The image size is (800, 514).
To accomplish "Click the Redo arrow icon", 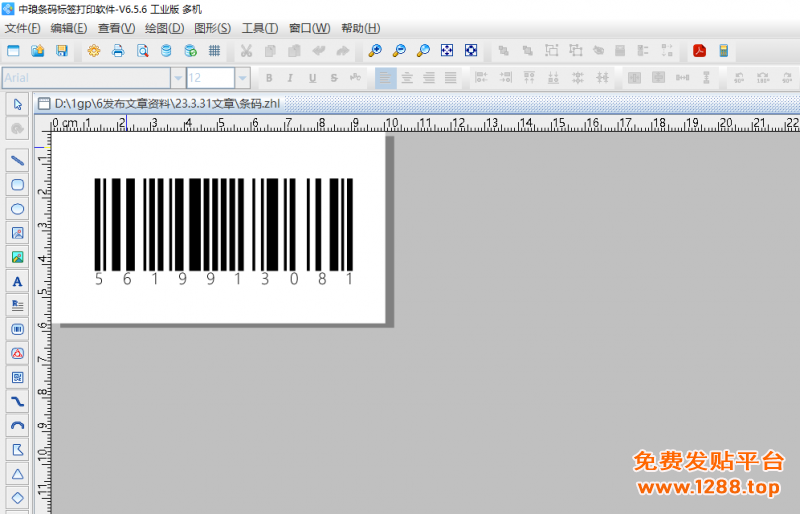I will 343,51.
